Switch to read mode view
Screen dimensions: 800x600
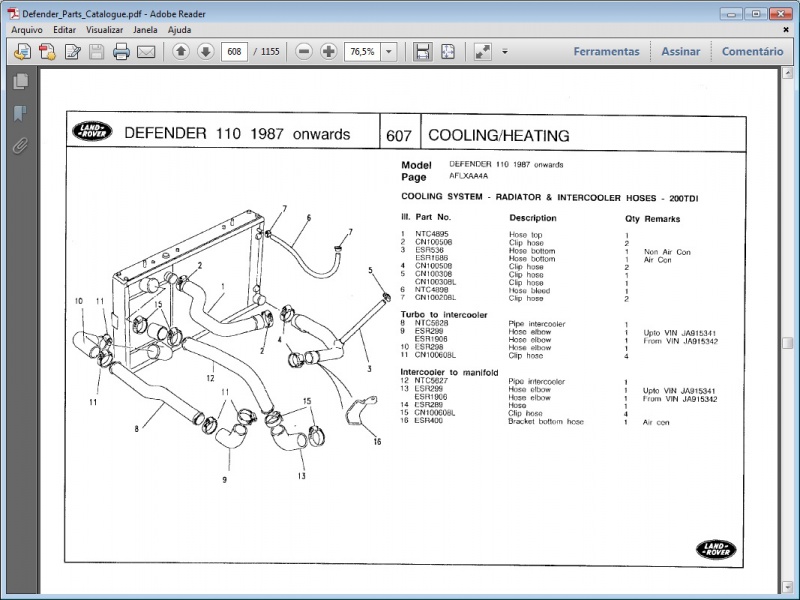point(483,52)
